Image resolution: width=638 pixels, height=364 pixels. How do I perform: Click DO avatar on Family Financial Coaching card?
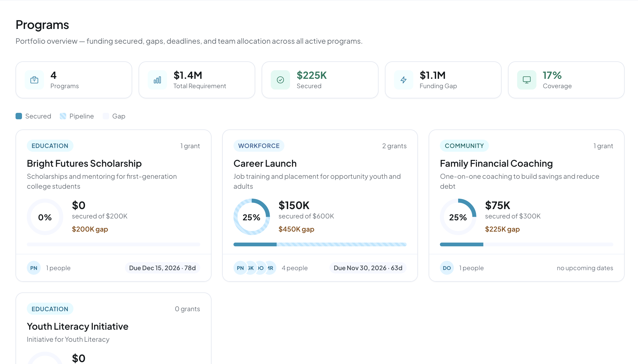(447, 268)
